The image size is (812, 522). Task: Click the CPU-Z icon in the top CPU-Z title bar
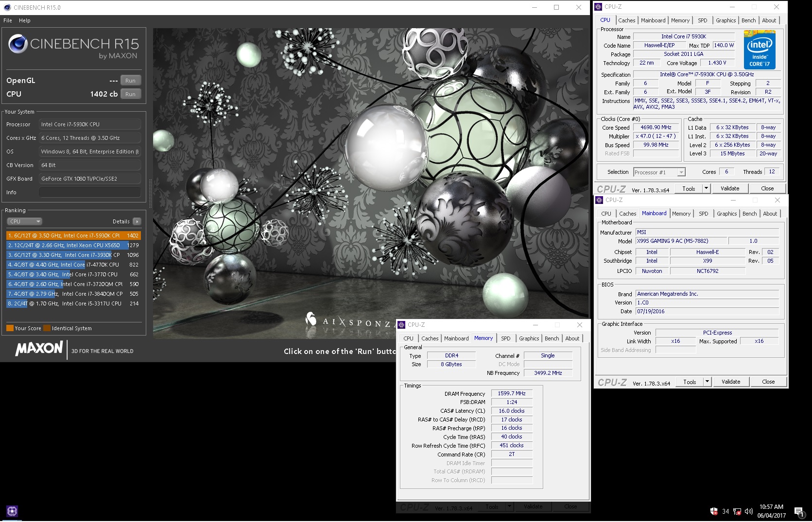click(x=598, y=7)
